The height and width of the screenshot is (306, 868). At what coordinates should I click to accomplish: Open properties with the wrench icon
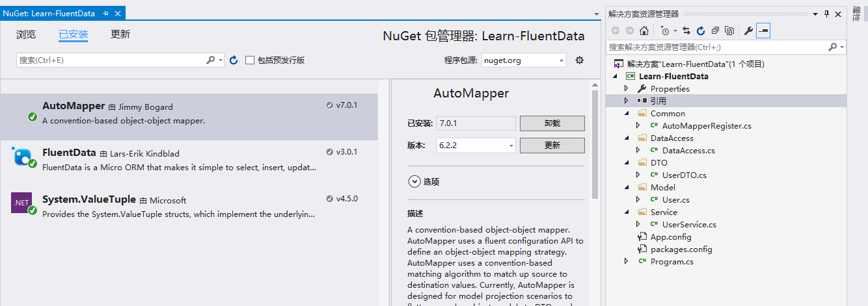click(749, 31)
